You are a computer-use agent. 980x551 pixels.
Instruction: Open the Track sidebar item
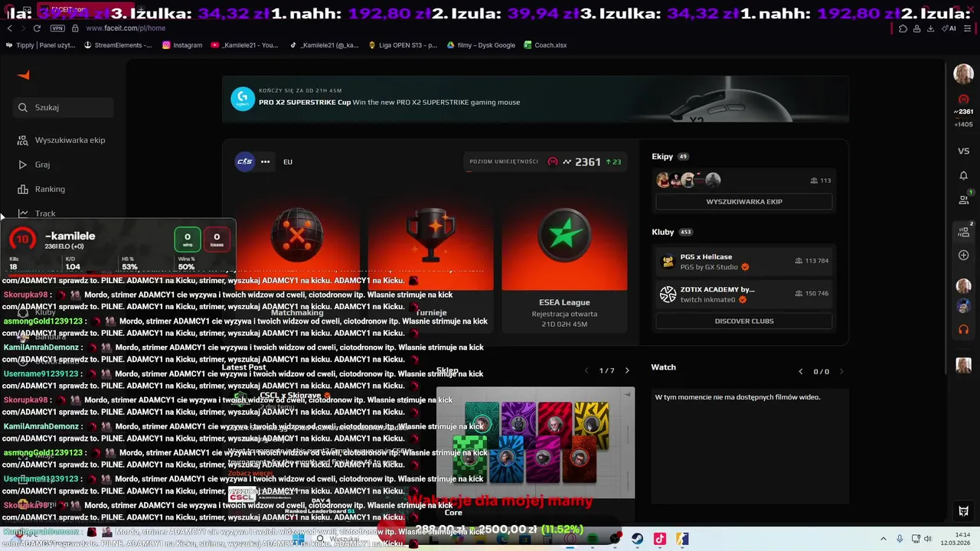38,214
